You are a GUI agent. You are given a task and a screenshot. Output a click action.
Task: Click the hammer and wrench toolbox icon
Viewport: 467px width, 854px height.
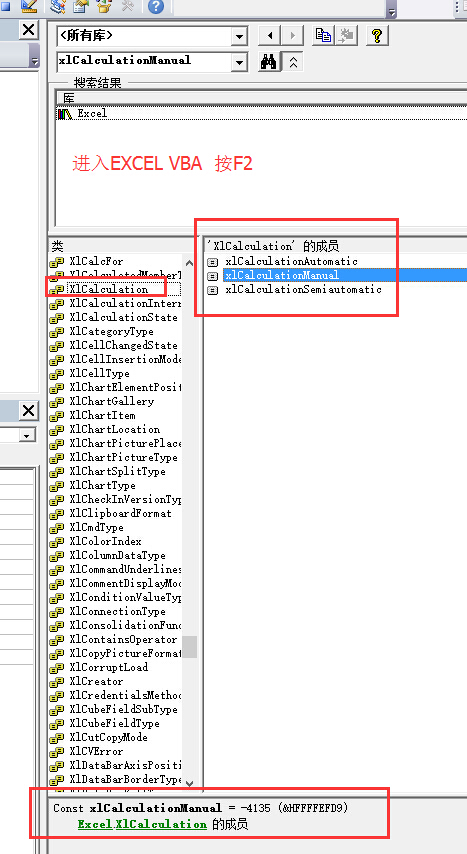(x=128, y=5)
